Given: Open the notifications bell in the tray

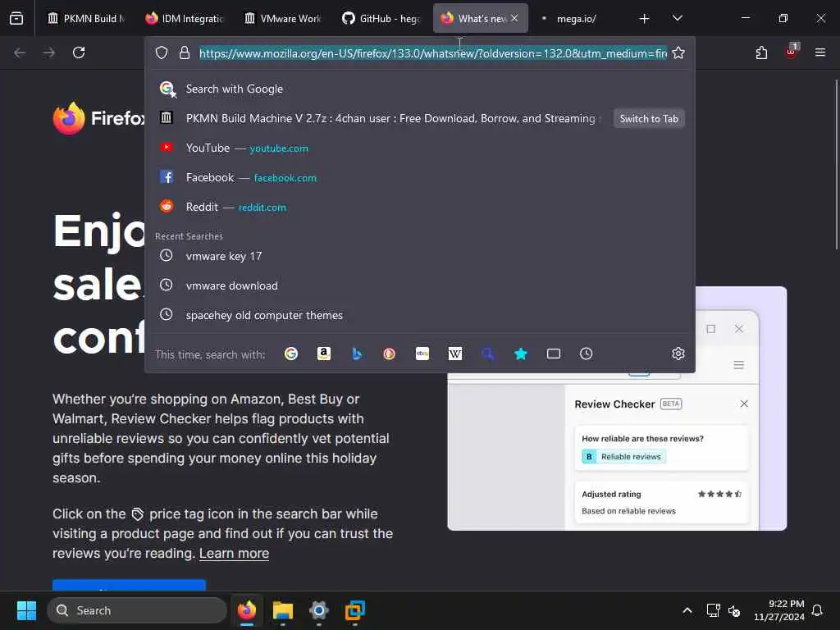Looking at the screenshot, I should click(818, 610).
